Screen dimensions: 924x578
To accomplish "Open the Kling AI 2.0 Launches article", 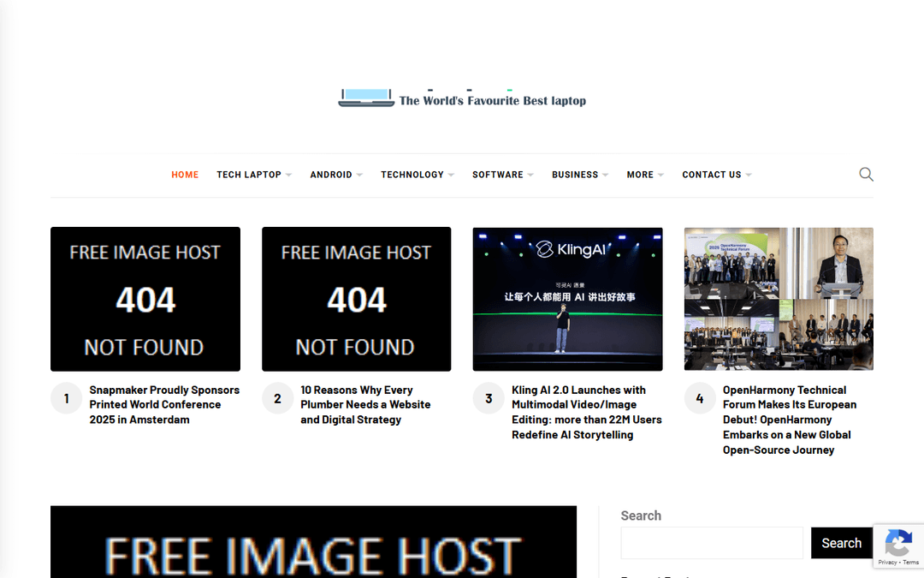I will pyautogui.click(x=586, y=412).
